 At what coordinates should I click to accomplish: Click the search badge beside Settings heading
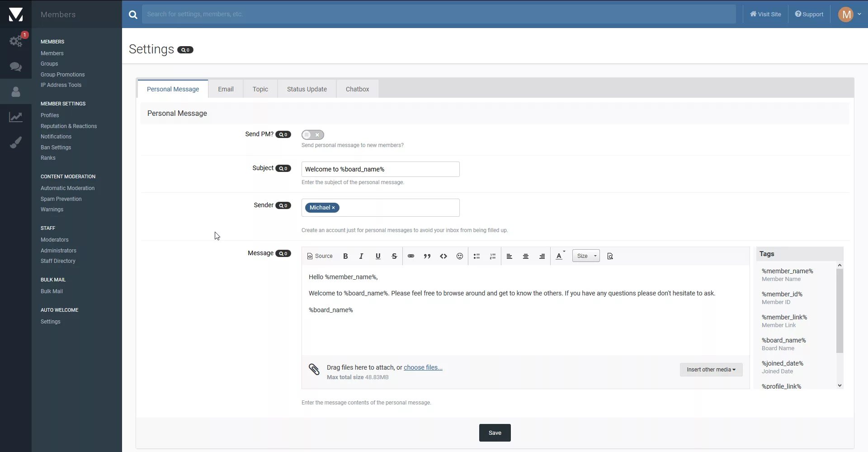click(185, 50)
